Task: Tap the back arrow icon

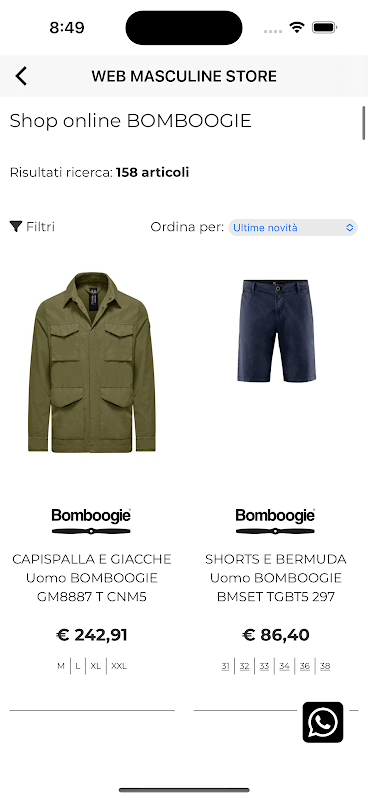Action: point(21,76)
